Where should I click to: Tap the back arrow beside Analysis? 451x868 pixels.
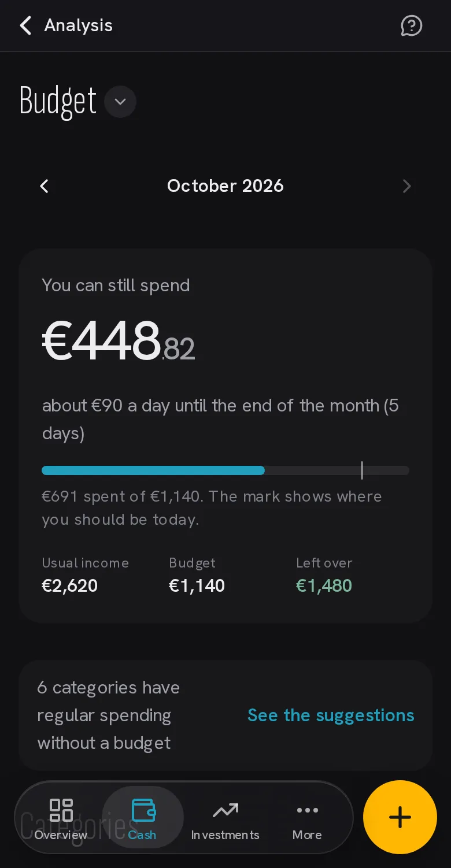point(25,25)
